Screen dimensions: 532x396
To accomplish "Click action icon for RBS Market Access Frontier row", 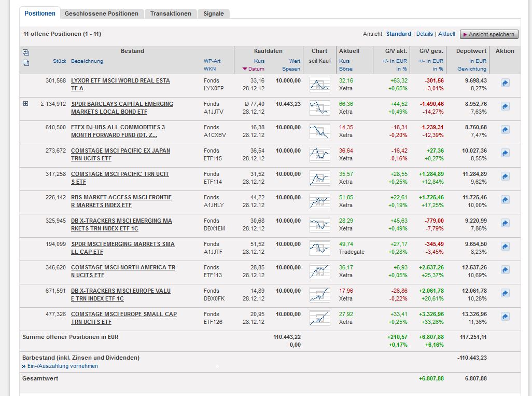I will [505, 200].
